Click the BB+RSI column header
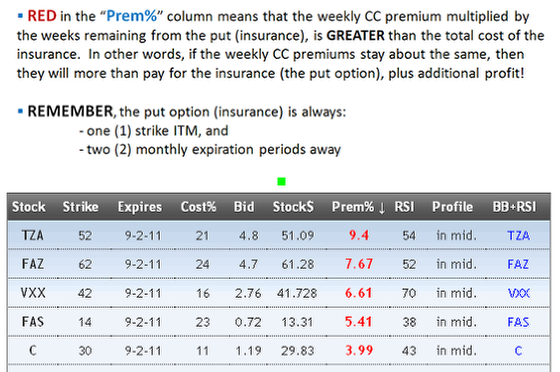Image resolution: width=560 pixels, height=372 pixels. pos(514,207)
